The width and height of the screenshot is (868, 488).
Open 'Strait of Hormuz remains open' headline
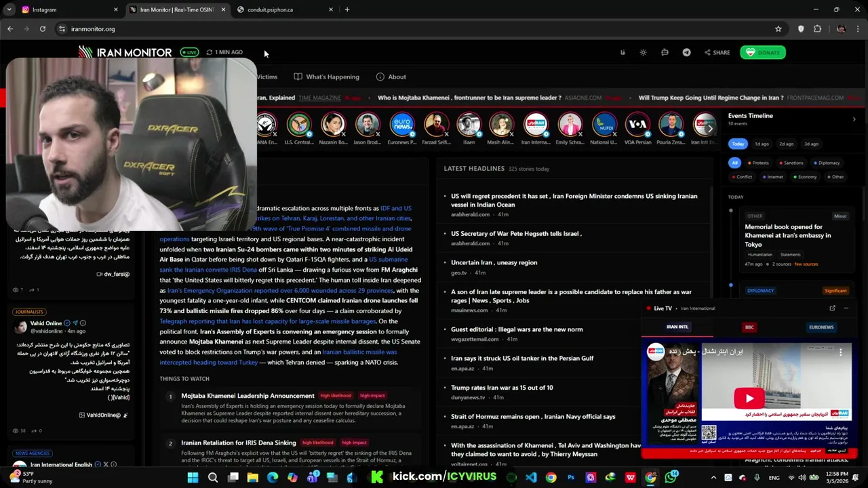[x=533, y=417]
